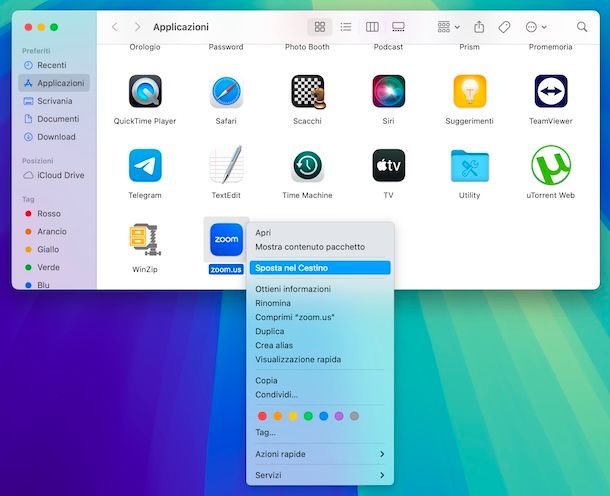Image resolution: width=610 pixels, height=496 pixels.
Task: Click the zoom.us app icon
Action: (226, 240)
